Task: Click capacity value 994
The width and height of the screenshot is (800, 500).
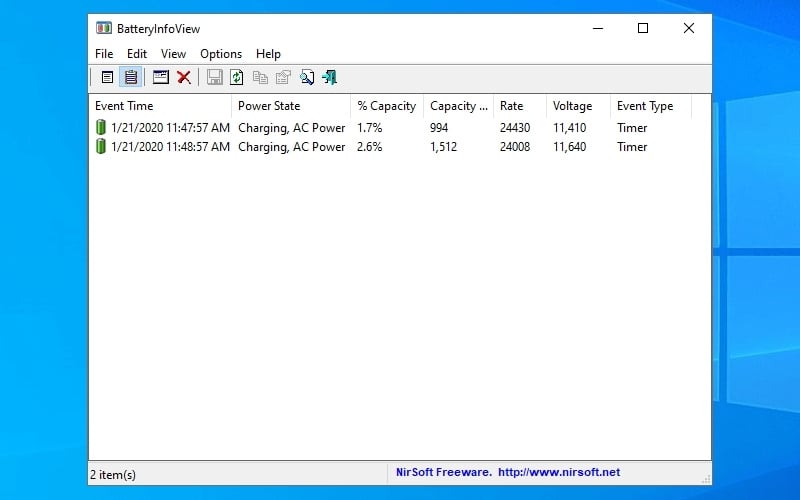Action: [x=439, y=128]
